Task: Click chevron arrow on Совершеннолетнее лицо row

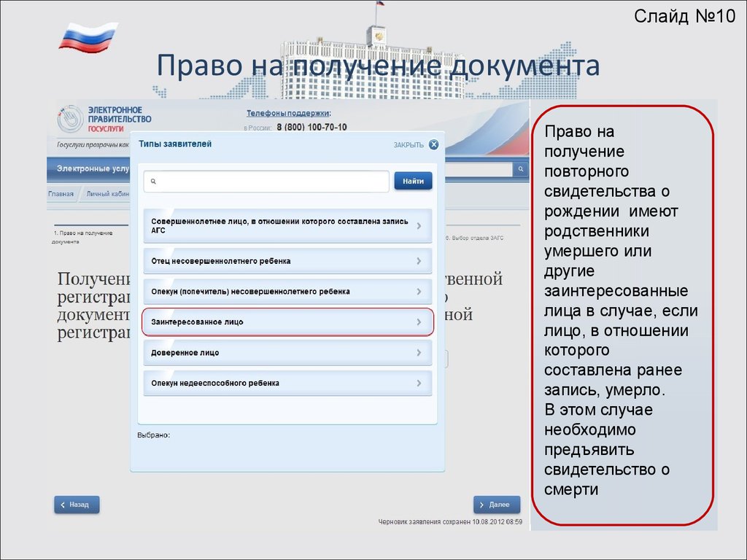Action: pyautogui.click(x=419, y=226)
